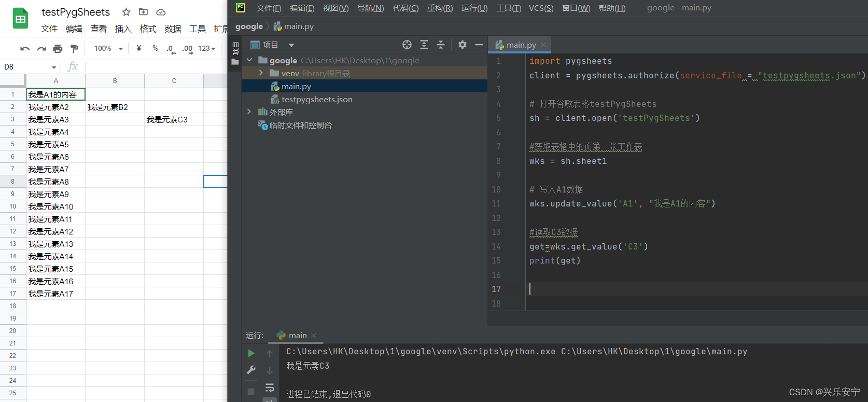The height and width of the screenshot is (402, 868).
Task: Open PyCharm VCS(S) menu
Action: click(x=541, y=8)
